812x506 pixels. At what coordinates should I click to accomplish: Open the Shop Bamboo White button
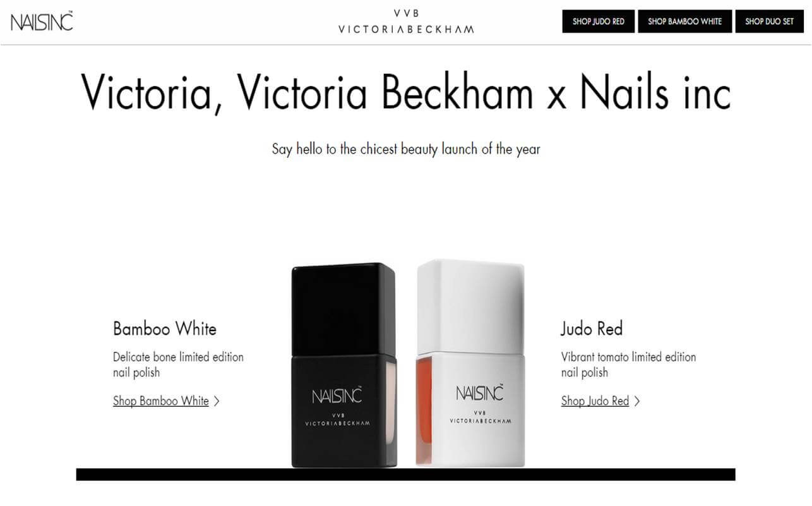point(684,21)
